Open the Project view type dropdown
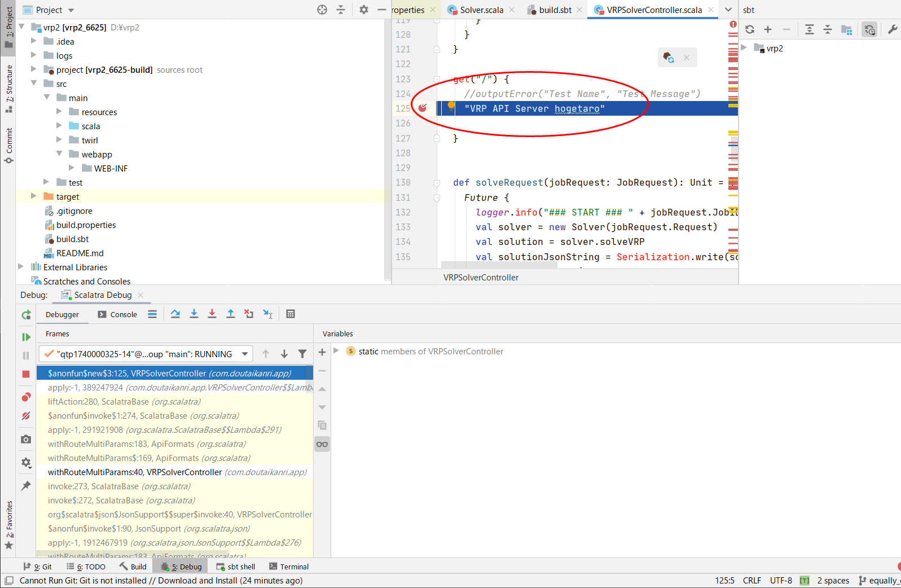901x588 pixels. (71, 10)
